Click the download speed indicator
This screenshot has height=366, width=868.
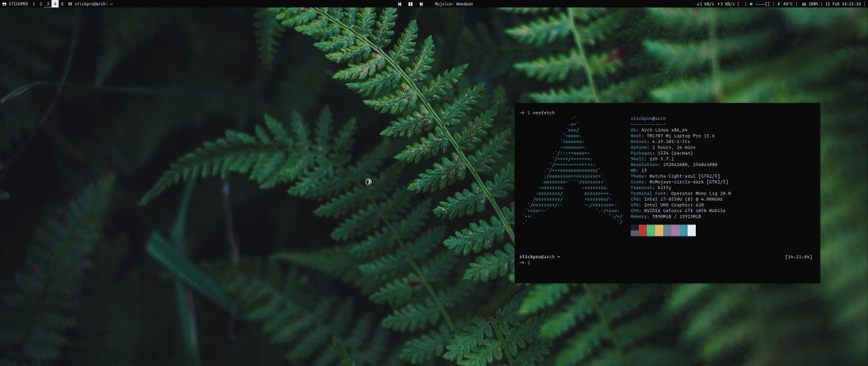tap(705, 4)
